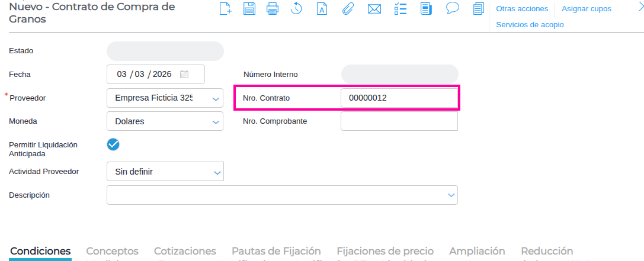Open the Pautas de Fijación tab
This screenshot has height=261, width=644.
point(276,252)
